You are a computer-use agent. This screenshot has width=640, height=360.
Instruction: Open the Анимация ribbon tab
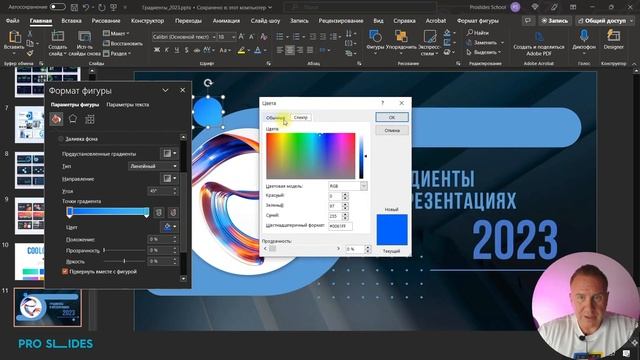(x=226, y=20)
